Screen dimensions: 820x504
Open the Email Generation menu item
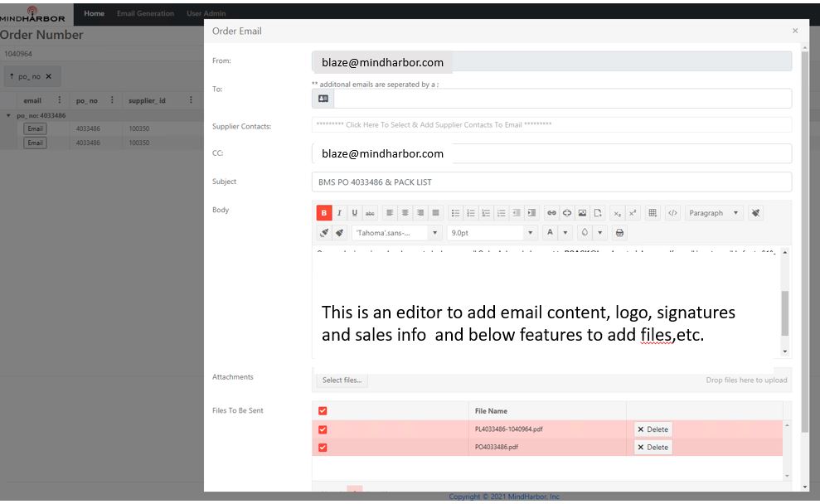tap(145, 13)
